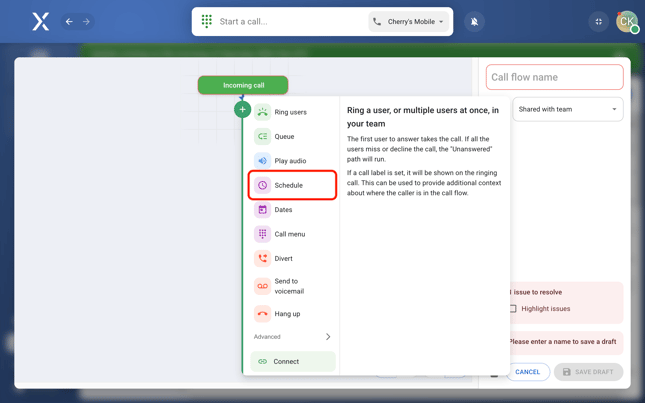This screenshot has width=645, height=403.
Task: Click the Call menu keypad icon
Action: pos(262,234)
